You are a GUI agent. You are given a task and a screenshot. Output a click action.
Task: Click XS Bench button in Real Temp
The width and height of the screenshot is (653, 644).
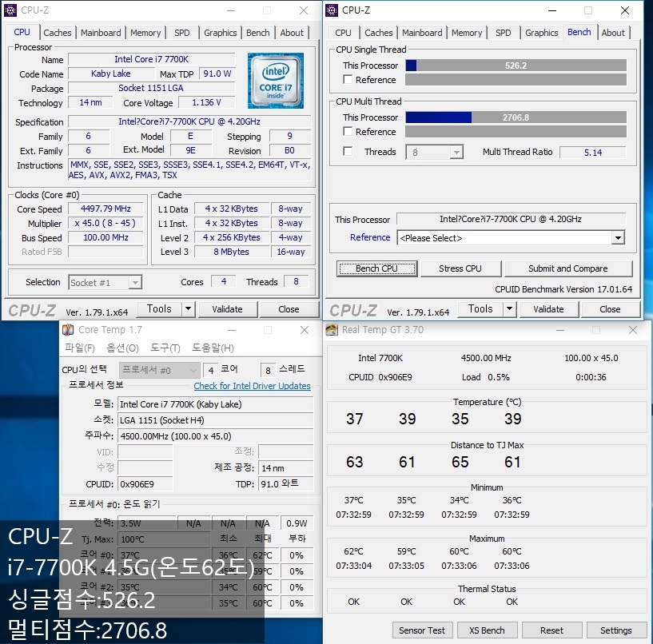[x=487, y=630]
